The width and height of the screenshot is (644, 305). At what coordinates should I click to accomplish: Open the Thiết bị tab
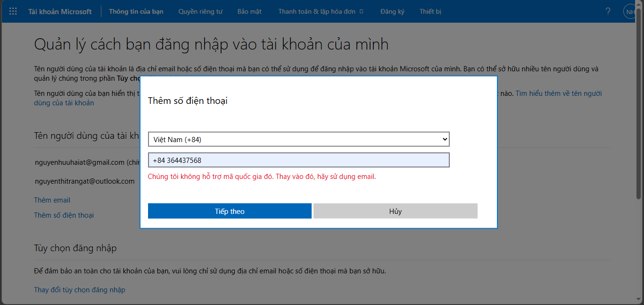coord(430,11)
